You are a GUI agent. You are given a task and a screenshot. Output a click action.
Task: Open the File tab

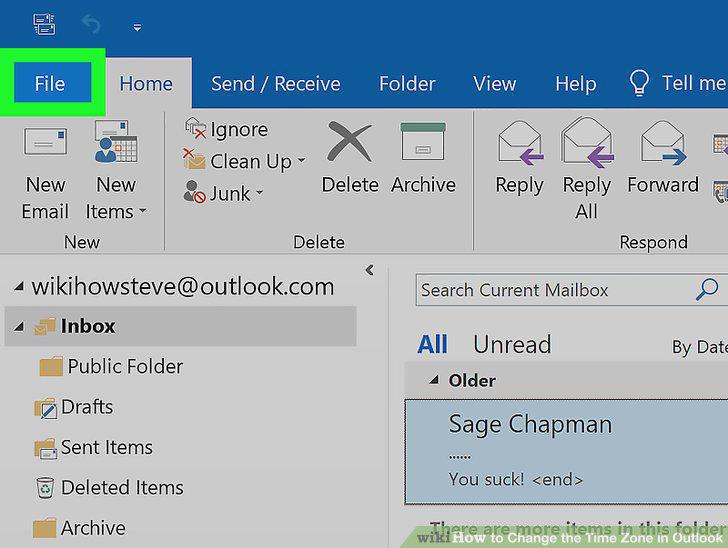click(52, 84)
